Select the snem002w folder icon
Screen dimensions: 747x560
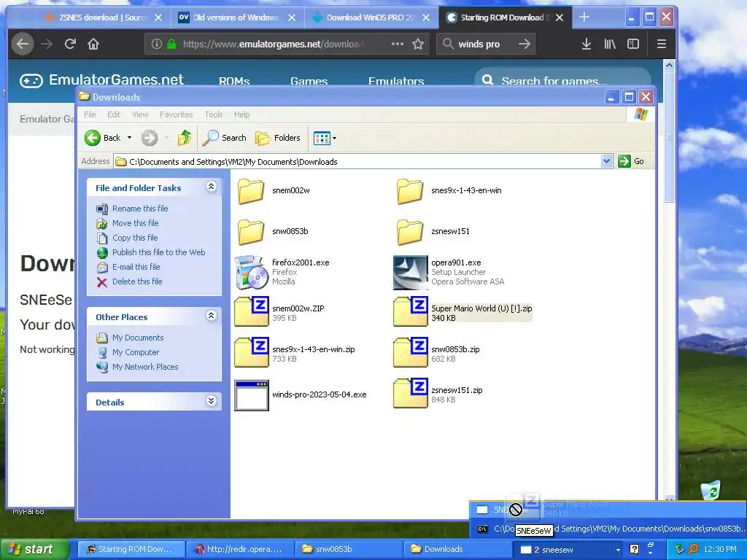click(251, 191)
